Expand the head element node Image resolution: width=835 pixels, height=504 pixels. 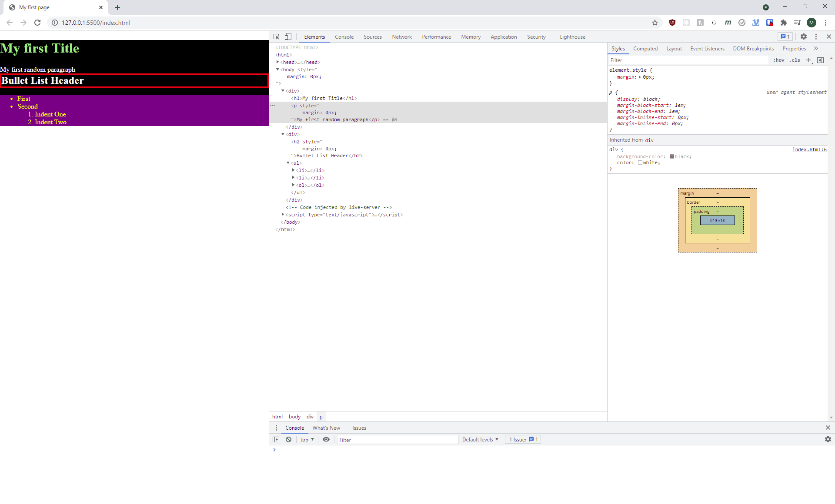(x=277, y=62)
